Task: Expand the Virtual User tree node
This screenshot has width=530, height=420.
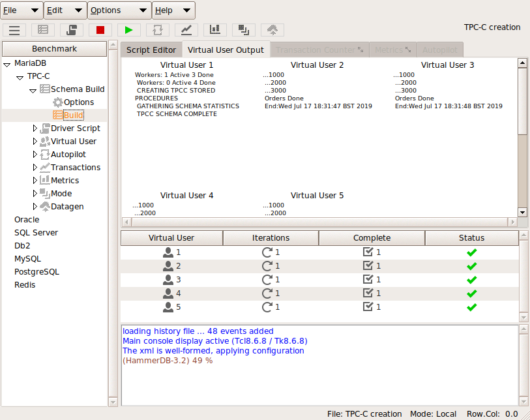Action: click(35, 142)
